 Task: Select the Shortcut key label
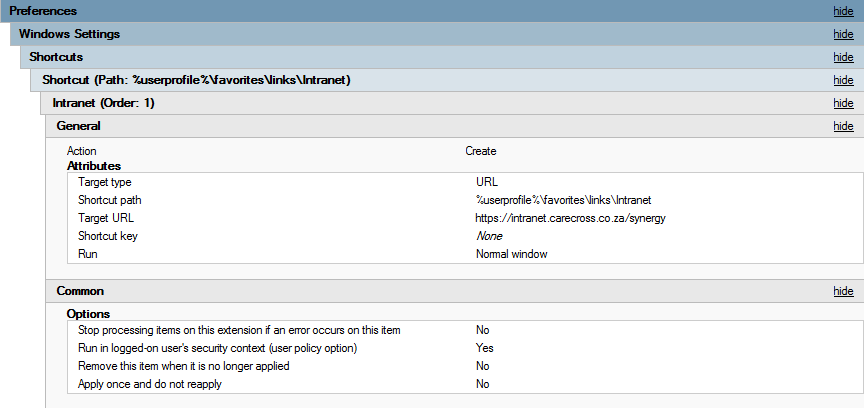tap(107, 236)
